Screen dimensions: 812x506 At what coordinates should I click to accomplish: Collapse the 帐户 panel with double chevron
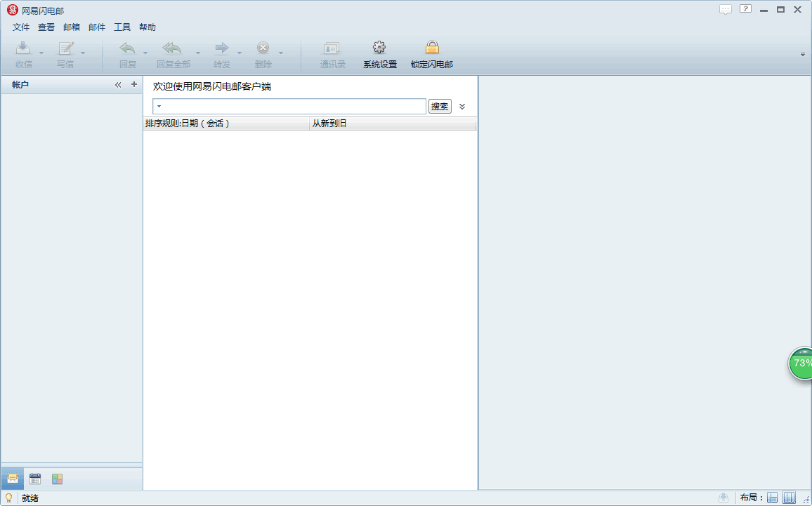tap(118, 84)
